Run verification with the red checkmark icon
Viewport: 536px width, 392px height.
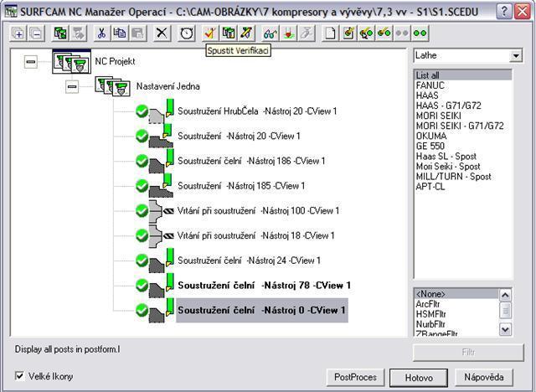coord(210,34)
